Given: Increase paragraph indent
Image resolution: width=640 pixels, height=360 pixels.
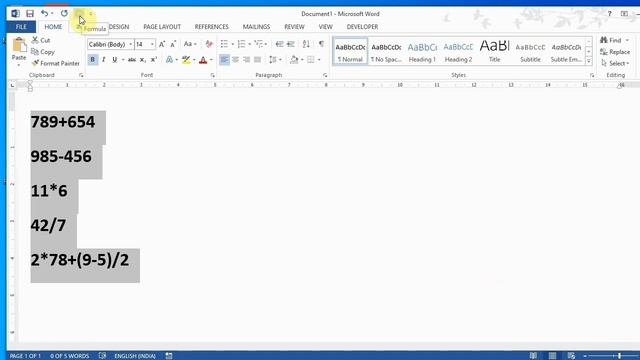Looking at the screenshot, I should coord(291,44).
